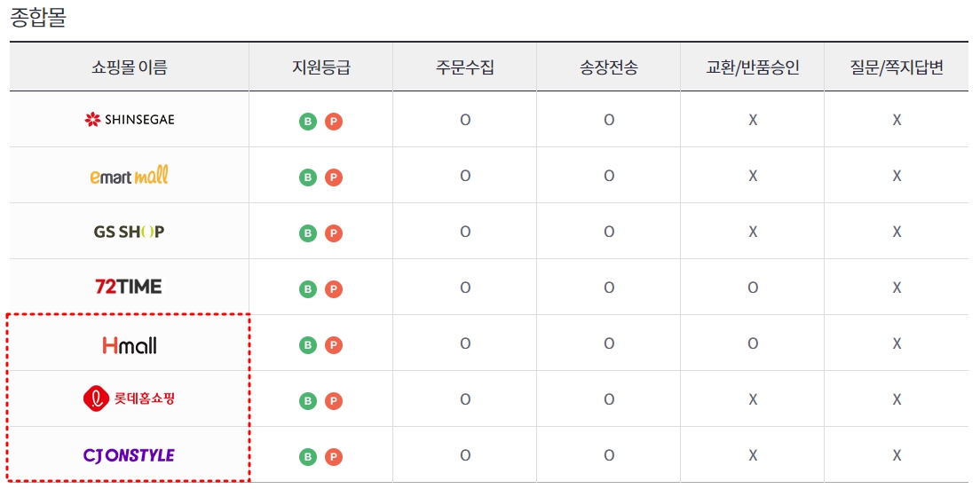Click 질문/쪽지답변 X value for SHINSEGAE
Viewport: 980px width, 489px height.
point(897,120)
